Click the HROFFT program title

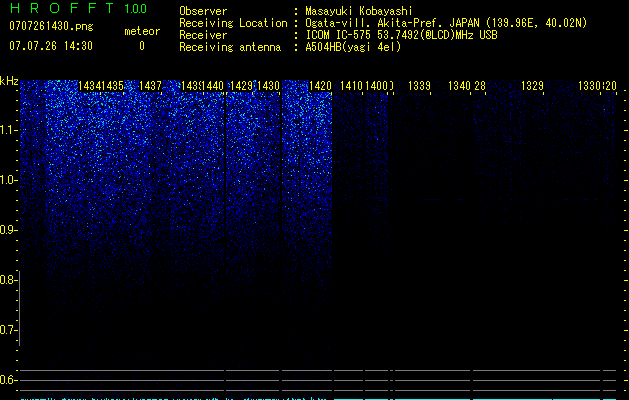point(62,8)
